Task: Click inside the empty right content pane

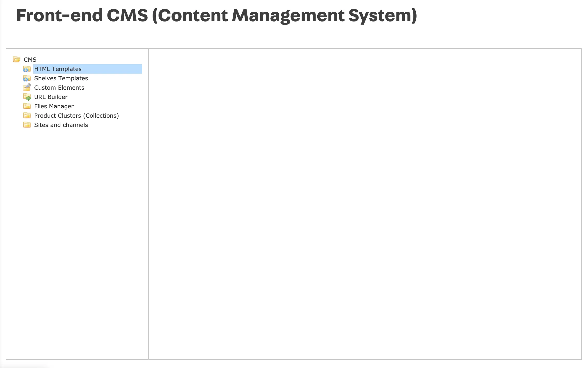Action: (x=365, y=204)
